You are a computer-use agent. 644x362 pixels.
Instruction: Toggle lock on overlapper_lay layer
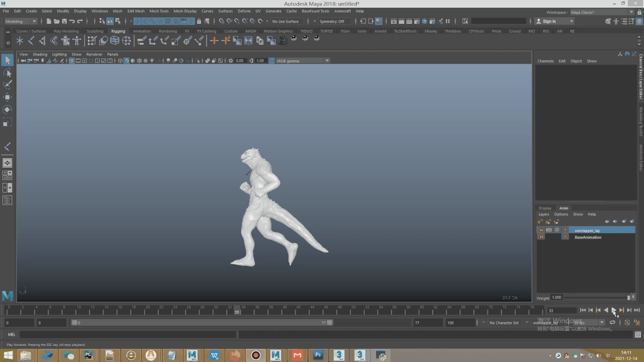(x=541, y=230)
